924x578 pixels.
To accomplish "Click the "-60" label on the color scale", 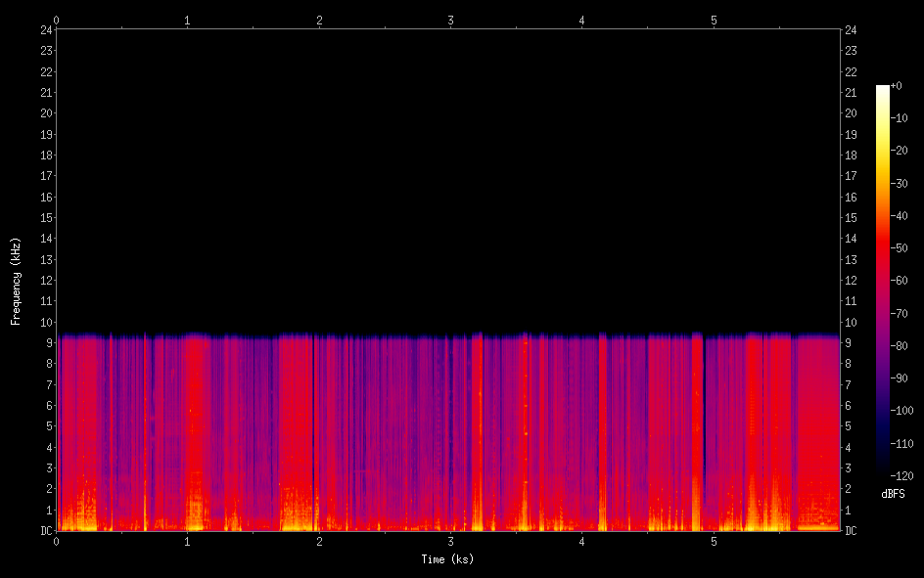I will coord(901,281).
